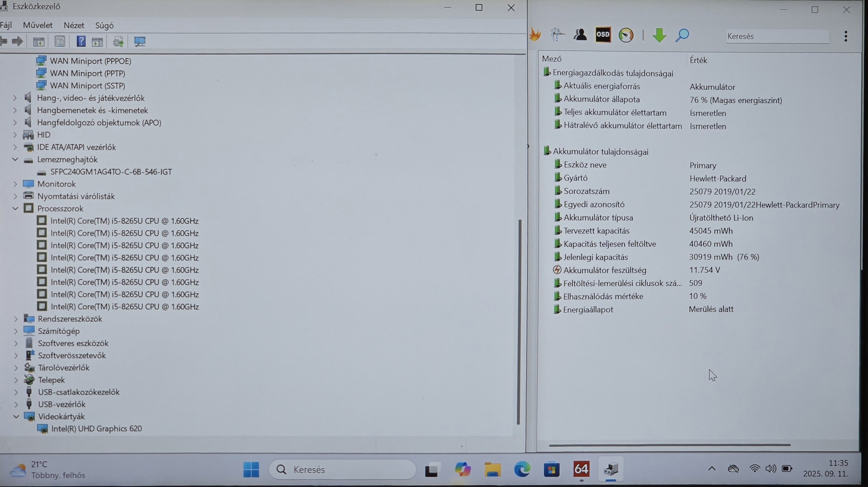Click the device tree vertical scrollbar
Screen dimensions: 868x487
click(519, 321)
